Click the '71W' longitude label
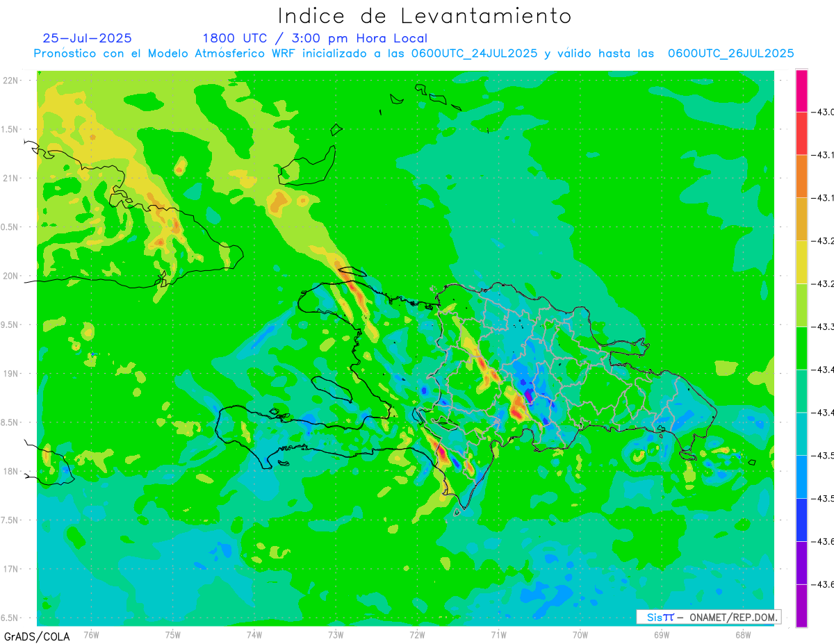 tap(498, 634)
